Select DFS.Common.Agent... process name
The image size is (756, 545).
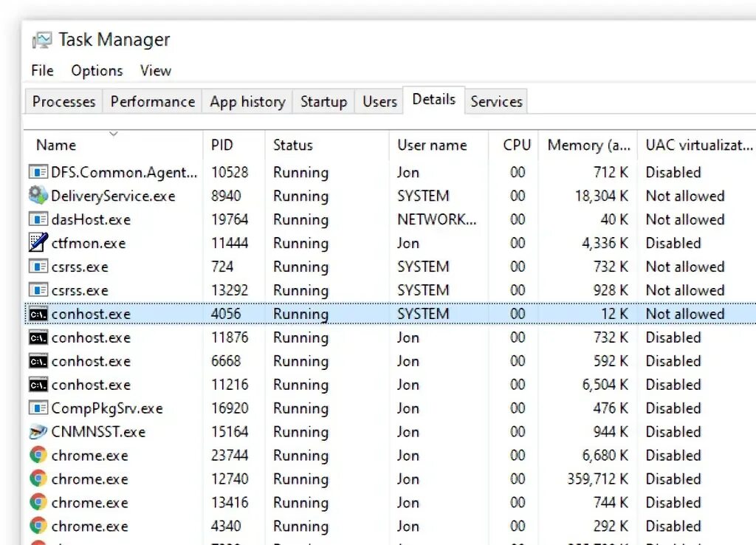coord(124,172)
